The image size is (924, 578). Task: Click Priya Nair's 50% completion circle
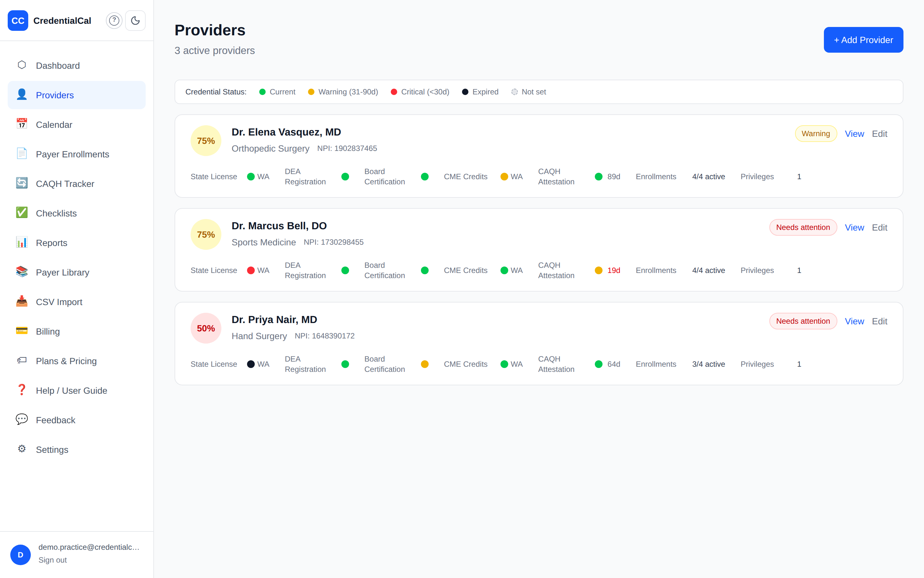[206, 328]
